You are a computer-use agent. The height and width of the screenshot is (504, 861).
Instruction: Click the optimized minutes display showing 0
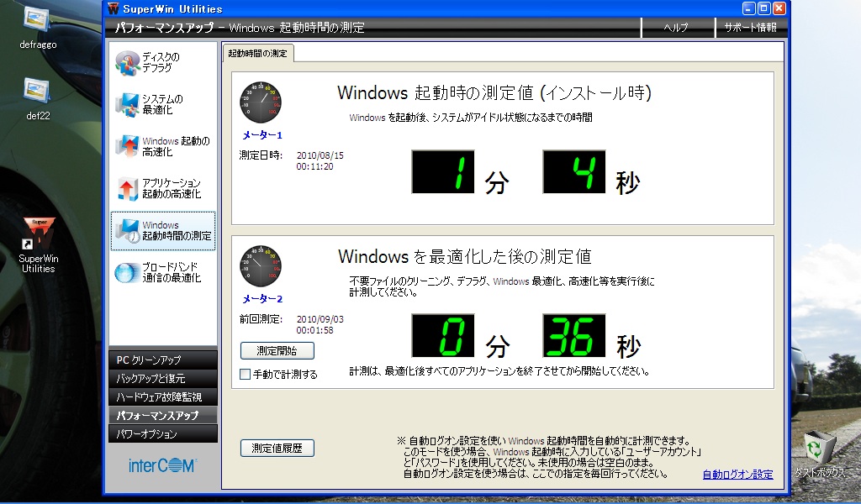[x=443, y=336]
